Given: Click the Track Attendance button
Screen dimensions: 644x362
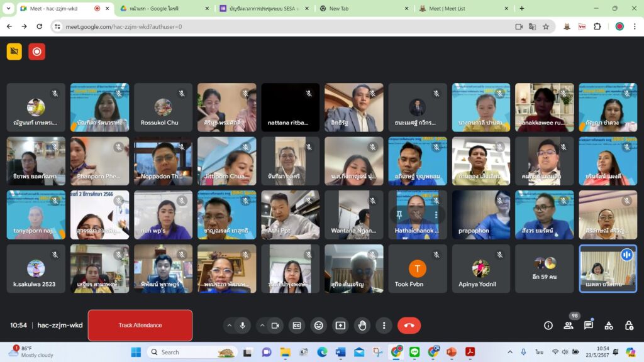Looking at the screenshot, I should coord(140,325).
